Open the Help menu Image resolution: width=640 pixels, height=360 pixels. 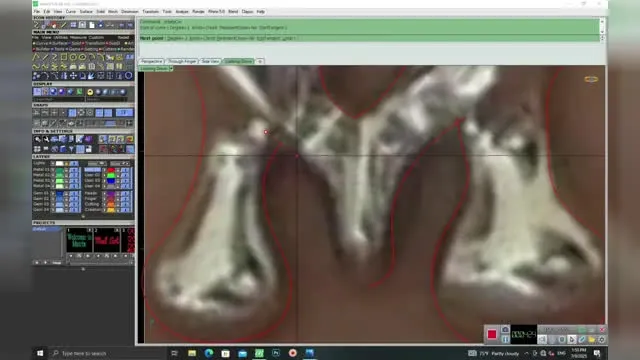pyautogui.click(x=260, y=11)
